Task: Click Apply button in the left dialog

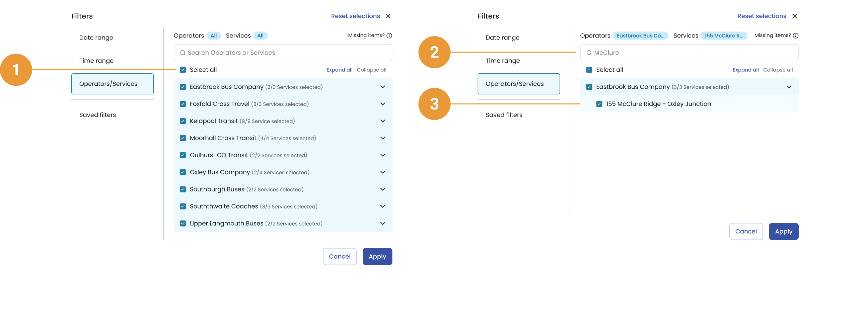Action: click(377, 256)
